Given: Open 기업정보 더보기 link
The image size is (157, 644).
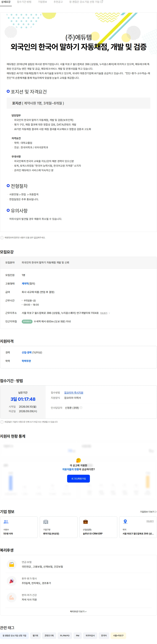Looking at the screenshot, I should point(148,512).
